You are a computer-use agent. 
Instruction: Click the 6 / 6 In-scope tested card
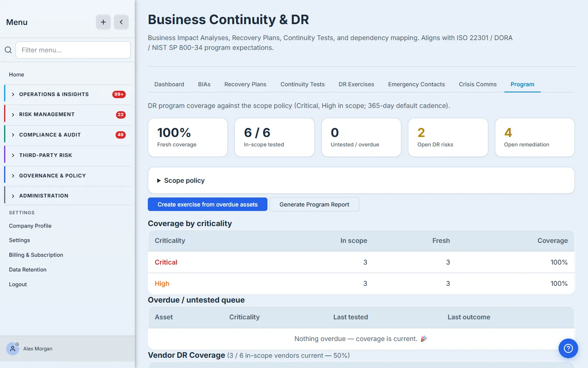274,137
